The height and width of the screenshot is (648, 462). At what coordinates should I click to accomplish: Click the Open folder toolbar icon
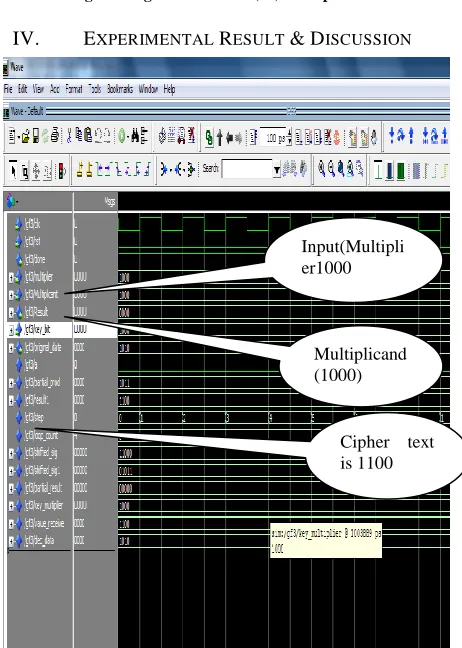coord(26,136)
